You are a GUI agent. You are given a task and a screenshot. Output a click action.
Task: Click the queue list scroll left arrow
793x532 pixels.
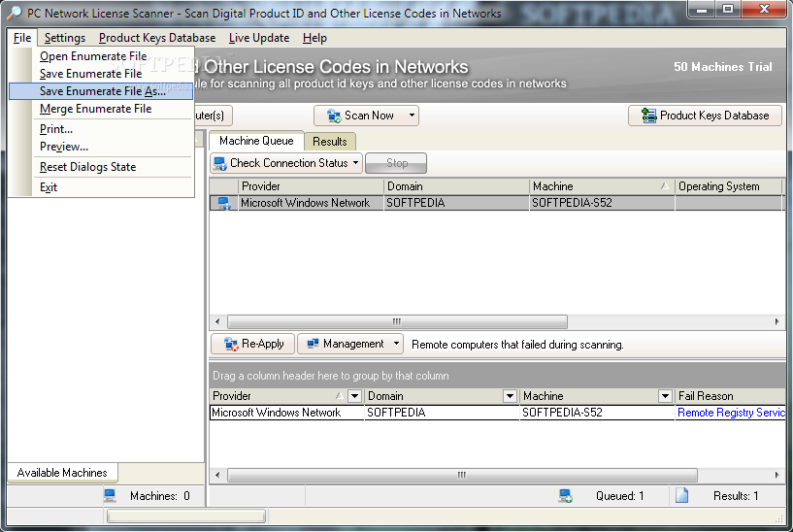pyautogui.click(x=217, y=321)
